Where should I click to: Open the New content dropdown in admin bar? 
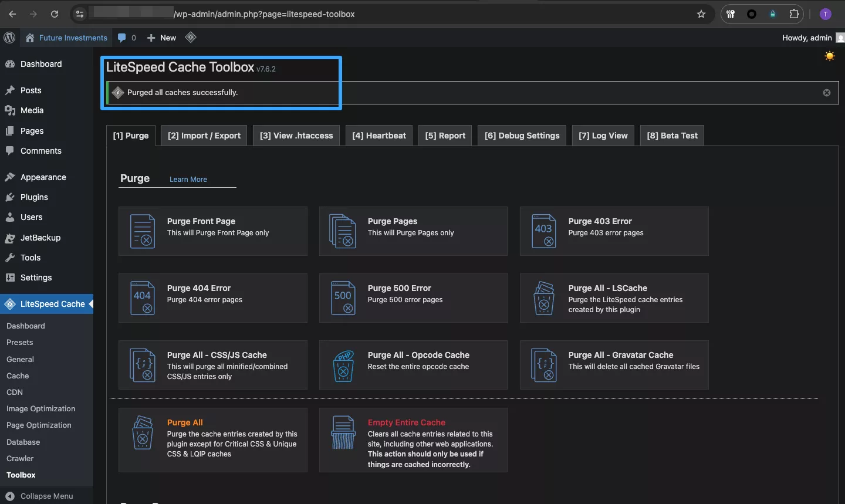(x=162, y=38)
